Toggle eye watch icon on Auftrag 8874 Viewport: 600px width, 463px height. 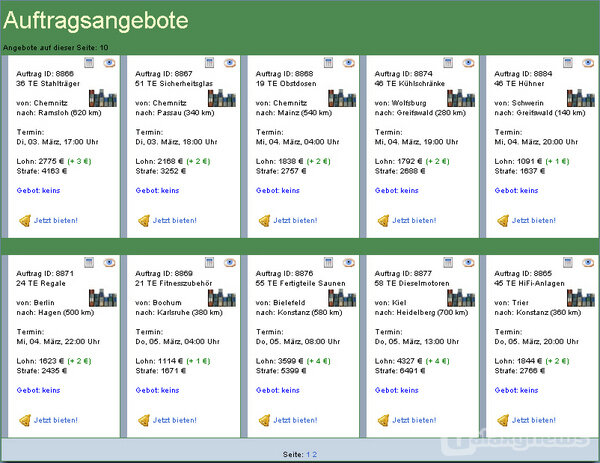tap(468, 63)
